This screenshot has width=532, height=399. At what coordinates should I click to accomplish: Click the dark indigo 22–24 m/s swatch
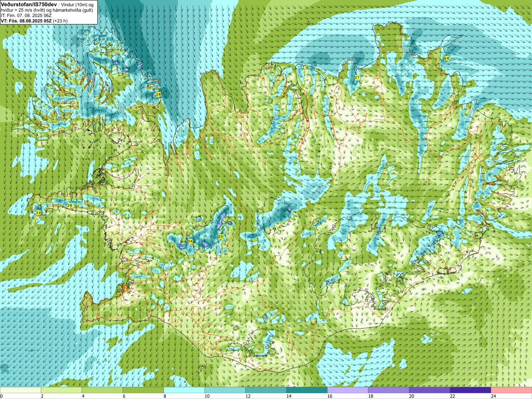click(x=470, y=390)
